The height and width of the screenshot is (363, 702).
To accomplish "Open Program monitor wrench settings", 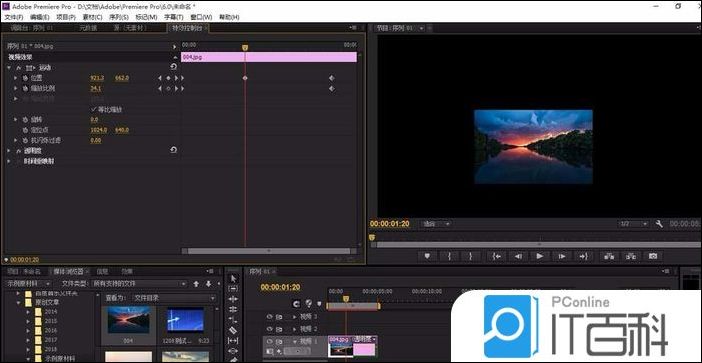I will (x=659, y=223).
